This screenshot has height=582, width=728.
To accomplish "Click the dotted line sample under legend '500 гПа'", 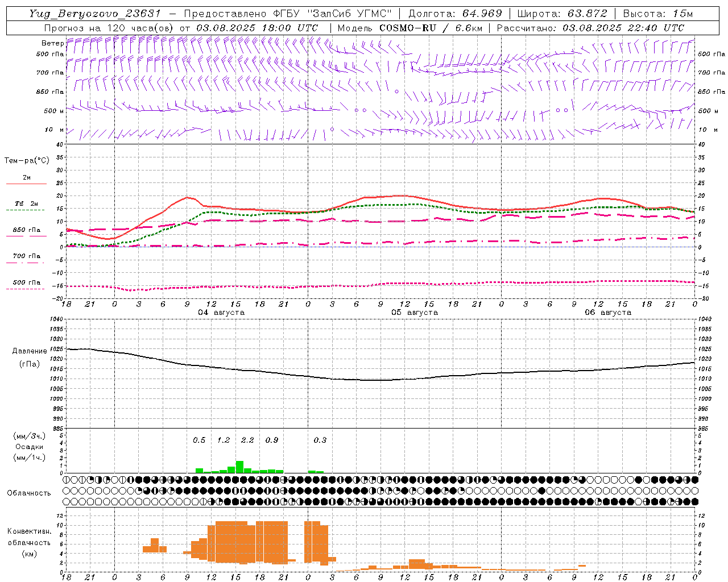I will 26,289.
